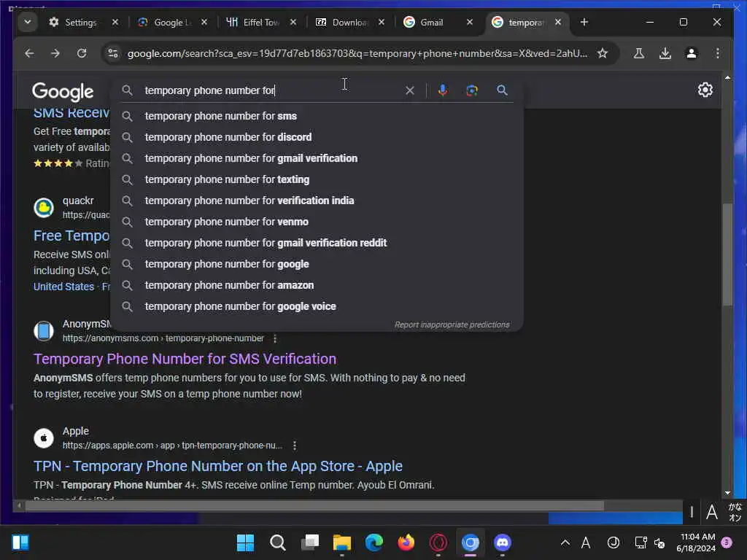The height and width of the screenshot is (560, 747).
Task: Select suggestion ending in 'amazon'
Action: (x=317, y=285)
